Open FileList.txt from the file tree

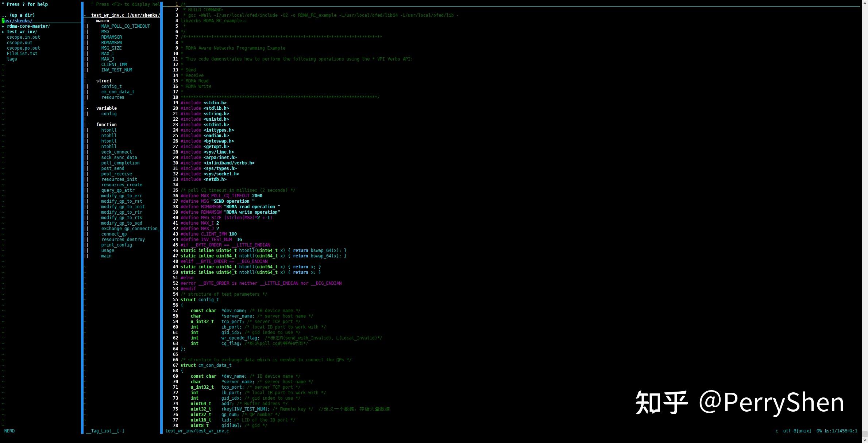click(22, 53)
